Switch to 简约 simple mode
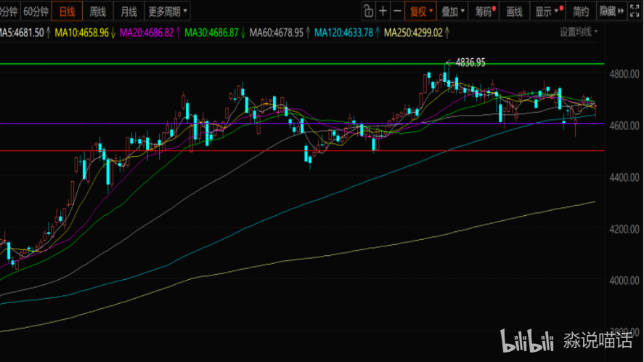The height and width of the screenshot is (362, 644). 580,11
